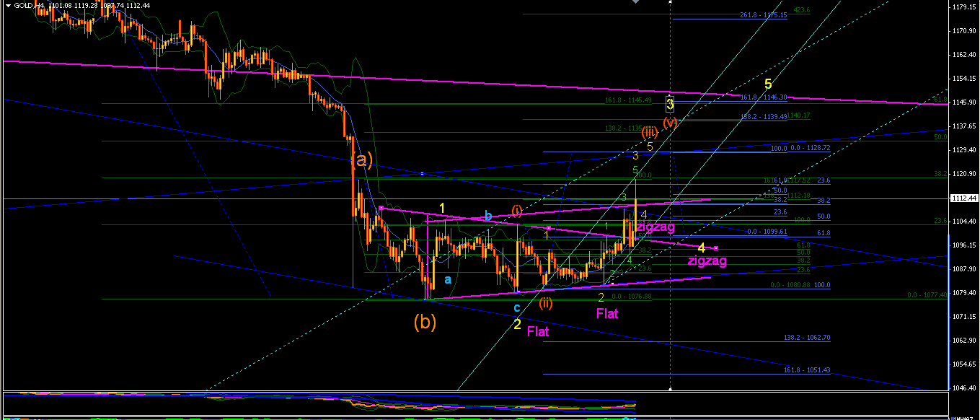Grab the magenta anchor point beside lower zigzag
Screen dimensions: 980x420
[x=715, y=249]
